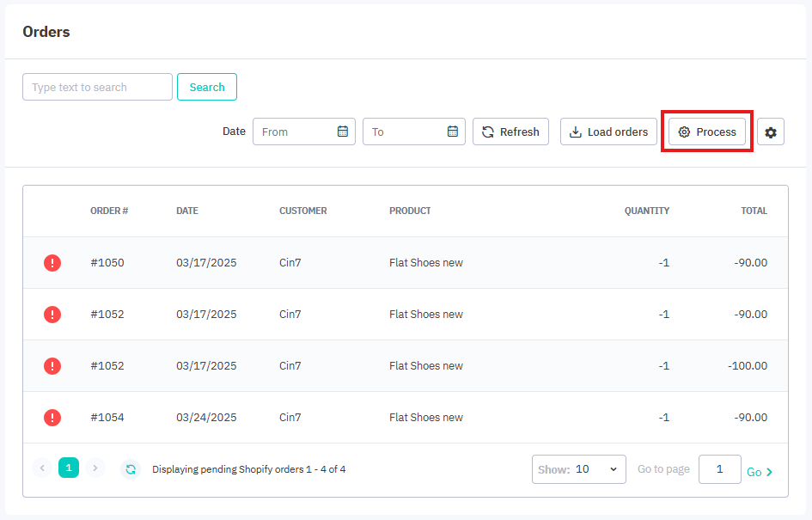Open the From date calendar icon
This screenshot has height=520, width=812.
(343, 132)
